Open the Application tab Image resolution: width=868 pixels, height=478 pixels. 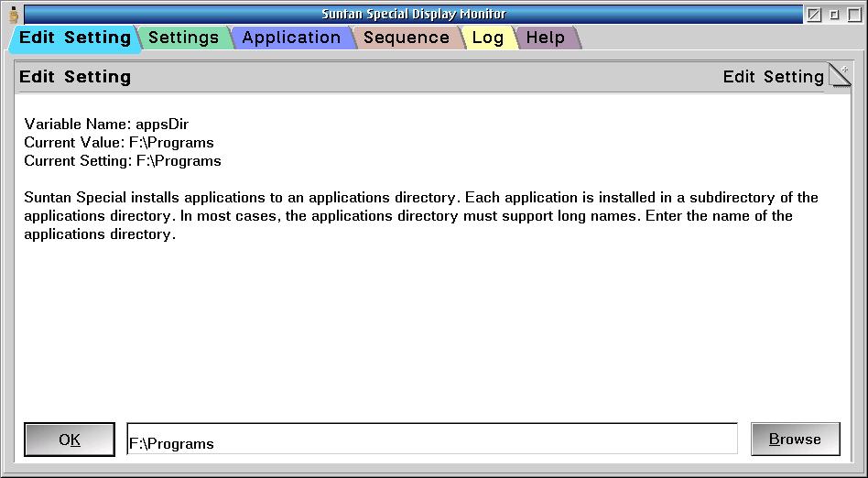click(x=291, y=38)
